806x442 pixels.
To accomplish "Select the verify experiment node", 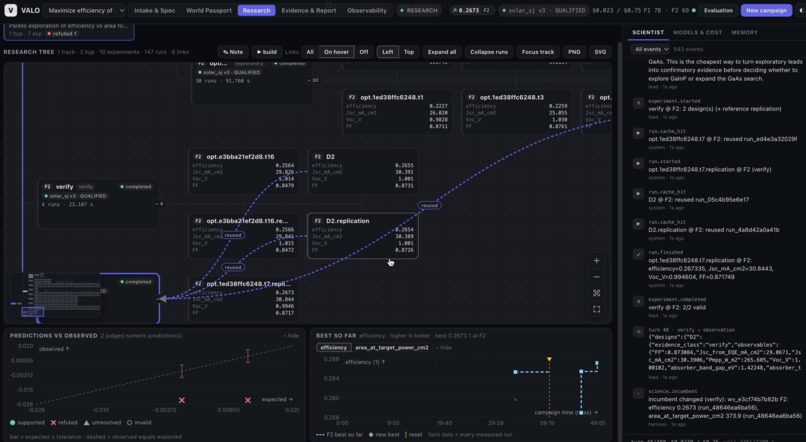I will (x=98, y=204).
